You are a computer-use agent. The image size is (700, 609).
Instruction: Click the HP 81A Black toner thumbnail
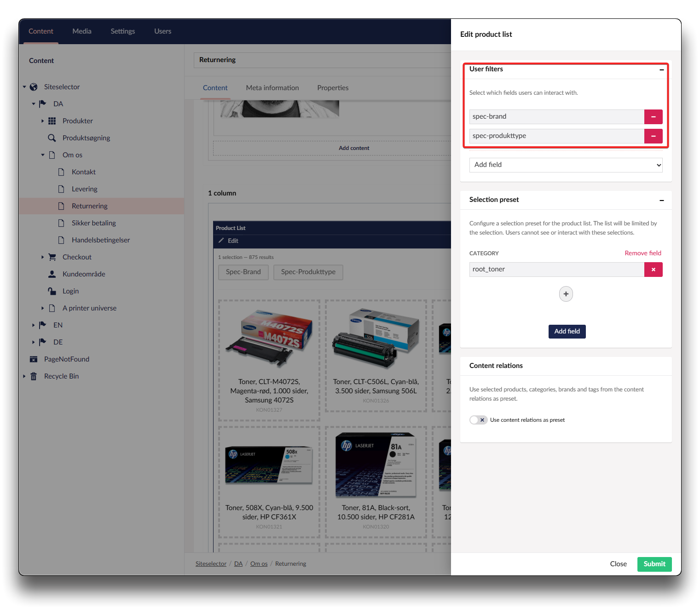click(x=376, y=465)
